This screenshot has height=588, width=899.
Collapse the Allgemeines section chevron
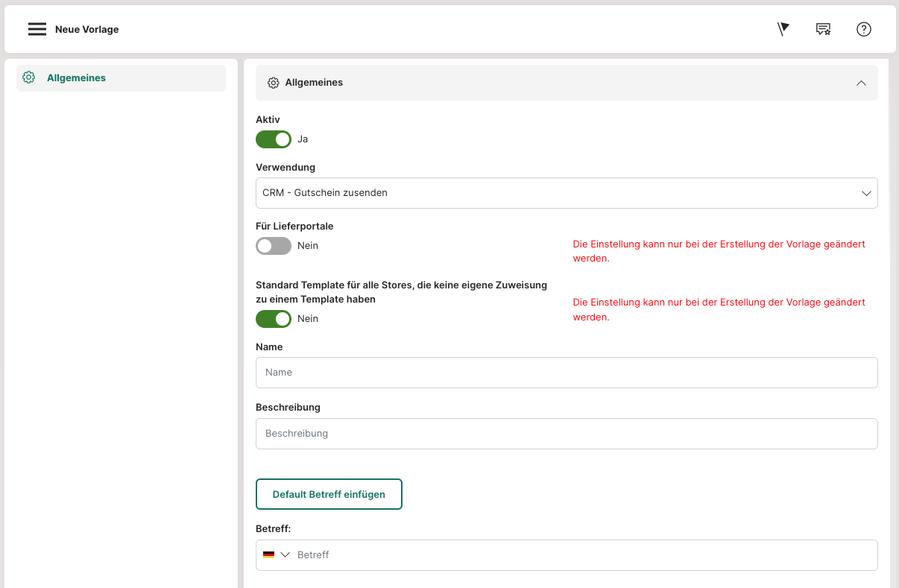[861, 83]
